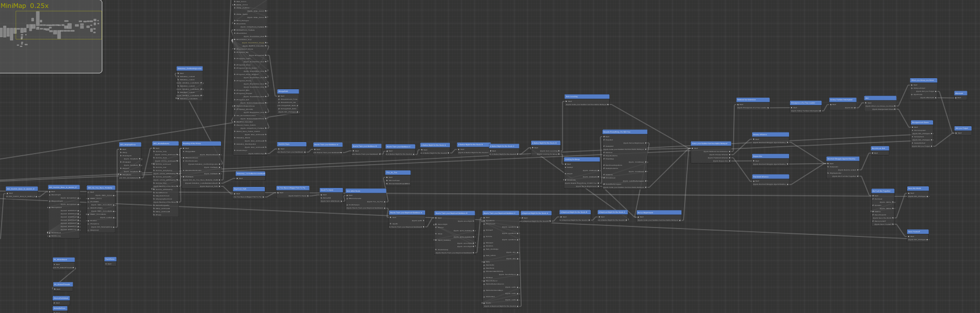Select 'How to Train your Deprived Goddess B' node

click(x=455, y=213)
